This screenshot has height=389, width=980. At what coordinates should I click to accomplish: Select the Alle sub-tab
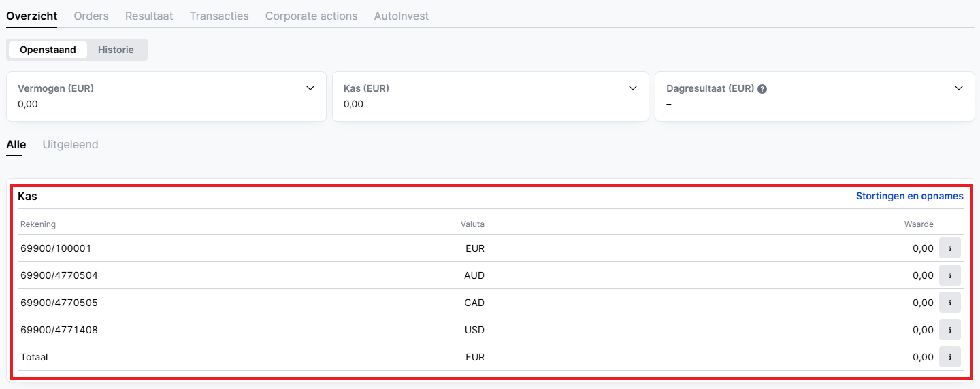tap(16, 145)
